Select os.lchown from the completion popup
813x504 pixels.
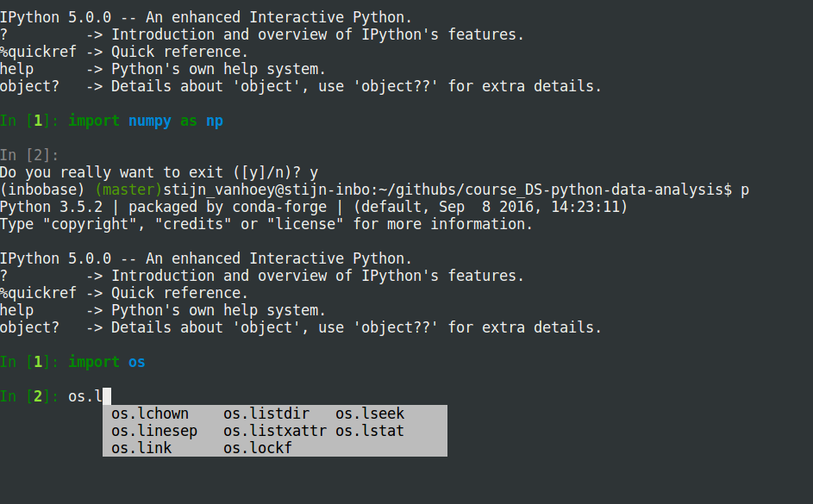(150, 414)
